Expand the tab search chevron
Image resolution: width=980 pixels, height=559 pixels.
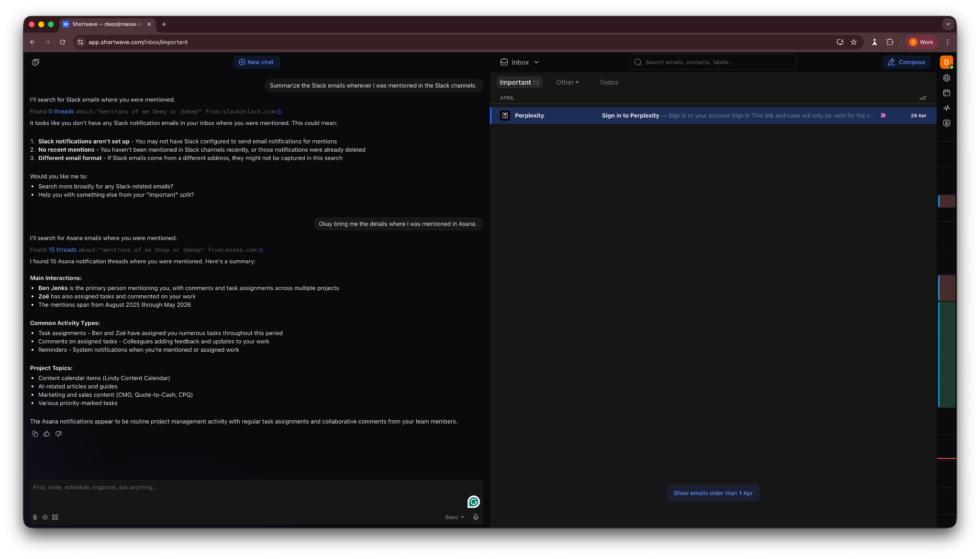948,24
